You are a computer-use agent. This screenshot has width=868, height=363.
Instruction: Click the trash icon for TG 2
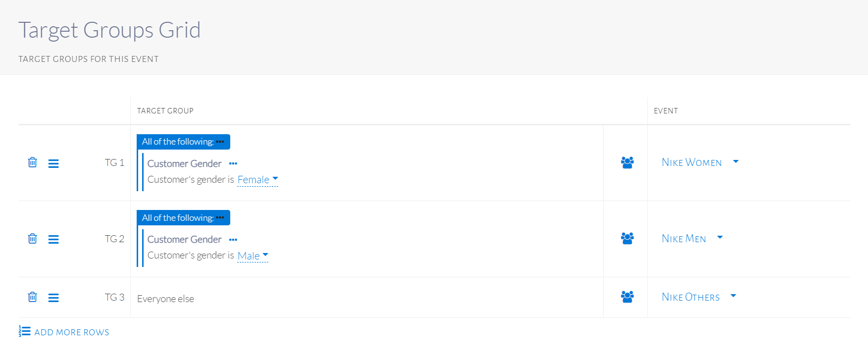click(x=33, y=239)
